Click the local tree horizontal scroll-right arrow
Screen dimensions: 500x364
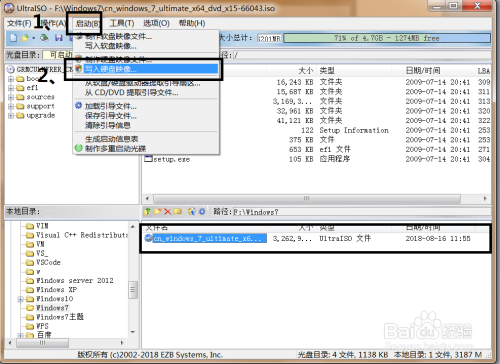click(x=122, y=343)
